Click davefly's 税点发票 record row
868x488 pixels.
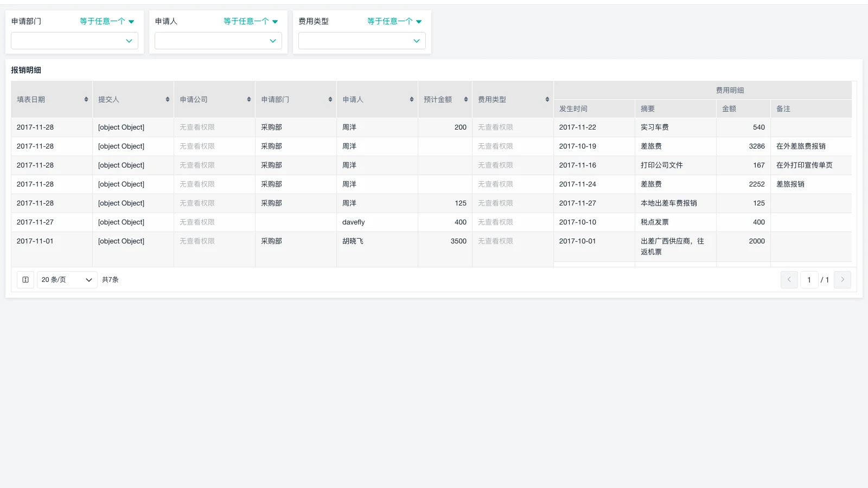point(353,222)
